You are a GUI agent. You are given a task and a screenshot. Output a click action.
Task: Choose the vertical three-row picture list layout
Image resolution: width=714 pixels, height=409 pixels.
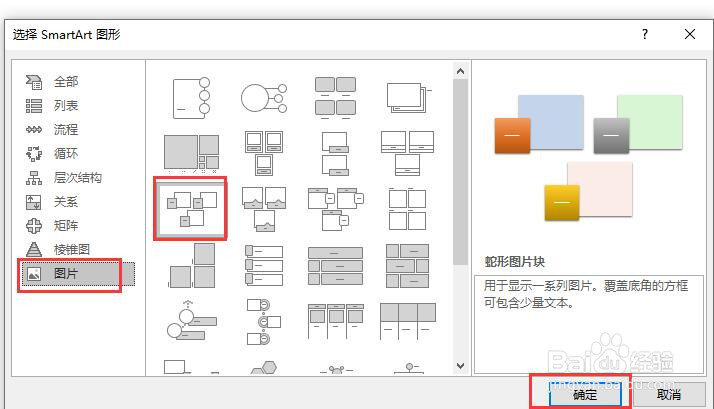(x=264, y=266)
